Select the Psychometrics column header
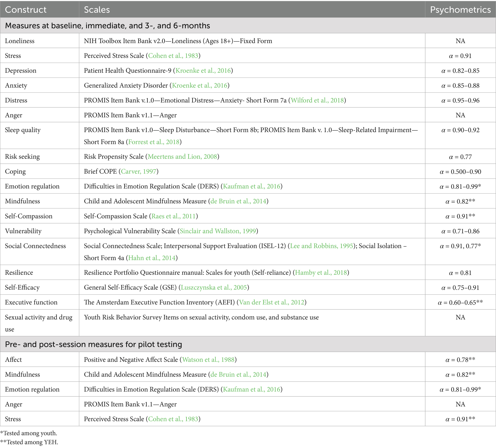496x448 pixels. [460, 9]
